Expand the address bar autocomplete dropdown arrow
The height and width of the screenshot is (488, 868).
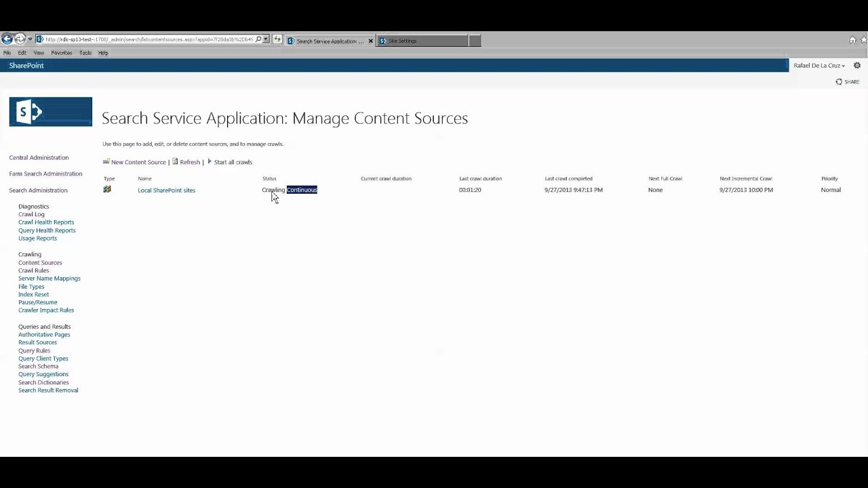tap(266, 40)
